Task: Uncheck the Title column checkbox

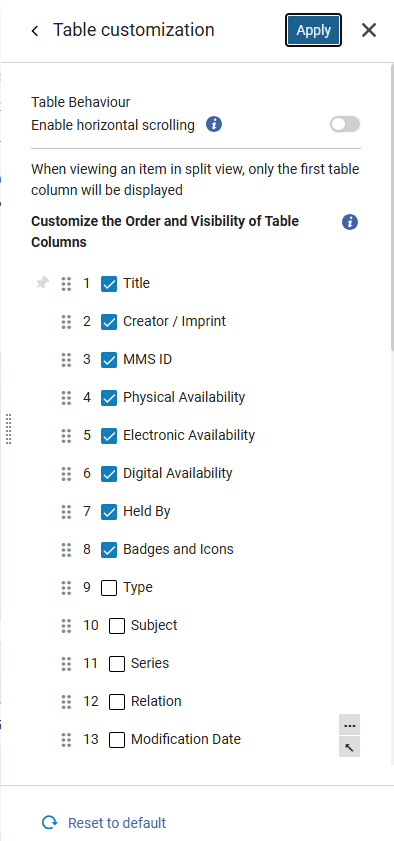Action: 109,284
